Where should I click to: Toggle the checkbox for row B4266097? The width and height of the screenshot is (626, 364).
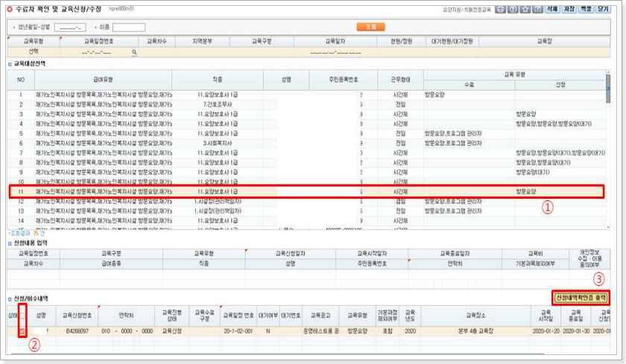22,331
